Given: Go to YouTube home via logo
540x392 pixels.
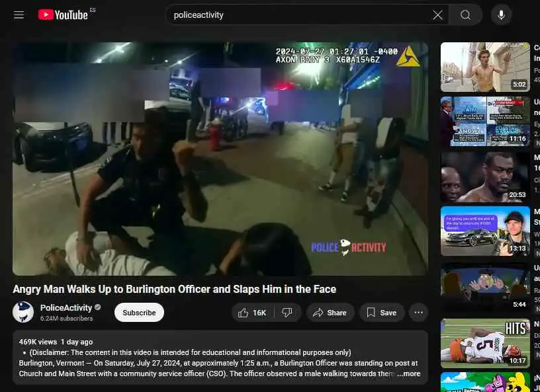Looking at the screenshot, I should [x=63, y=15].
